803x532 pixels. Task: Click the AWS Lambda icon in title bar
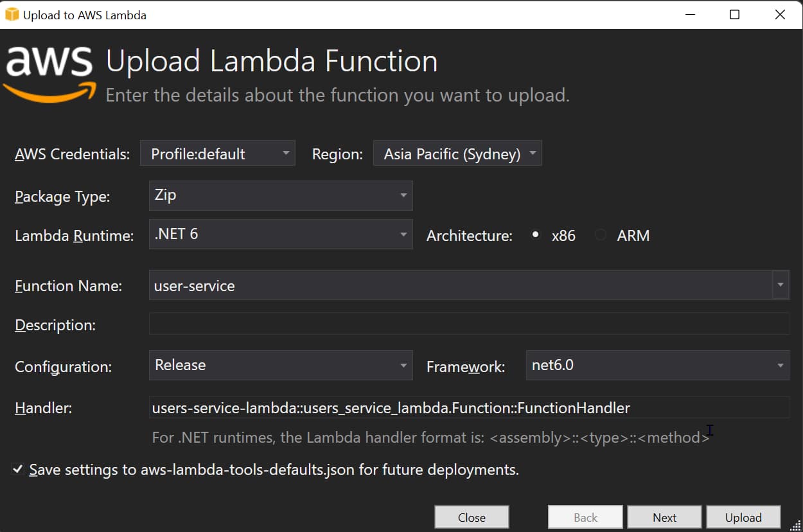(x=10, y=14)
